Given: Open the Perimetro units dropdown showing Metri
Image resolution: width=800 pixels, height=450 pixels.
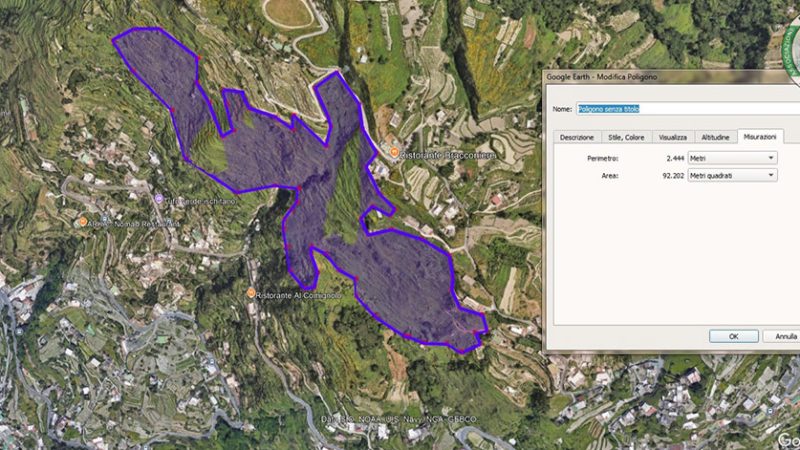Looking at the screenshot, I should [732, 158].
